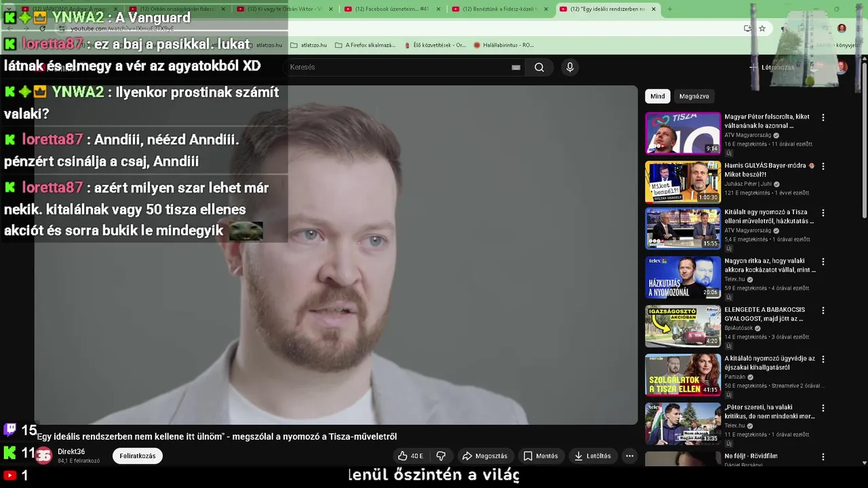Click the "Ne félj! - Rövidfilm" title

point(751,456)
